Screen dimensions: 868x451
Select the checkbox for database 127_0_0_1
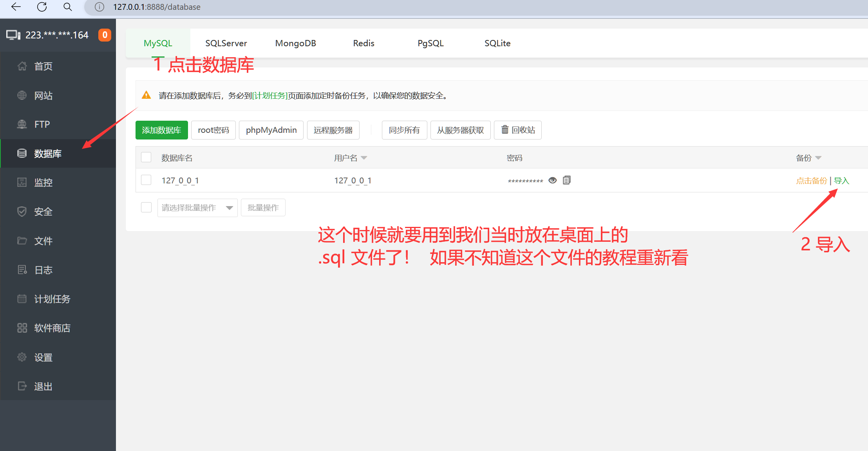coord(146,180)
